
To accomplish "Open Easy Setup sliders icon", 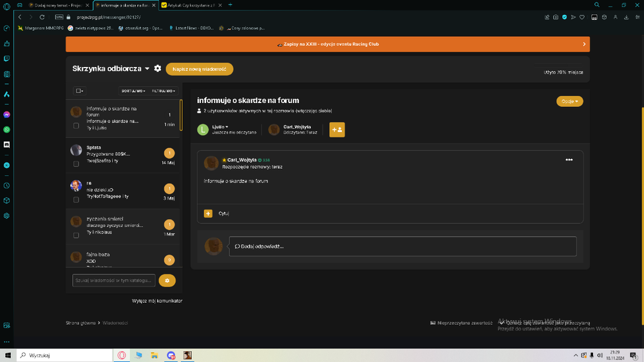I will [638, 17].
